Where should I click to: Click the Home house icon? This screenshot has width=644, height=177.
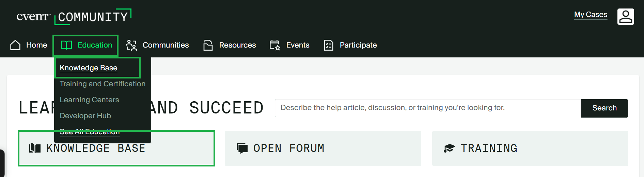(15, 45)
